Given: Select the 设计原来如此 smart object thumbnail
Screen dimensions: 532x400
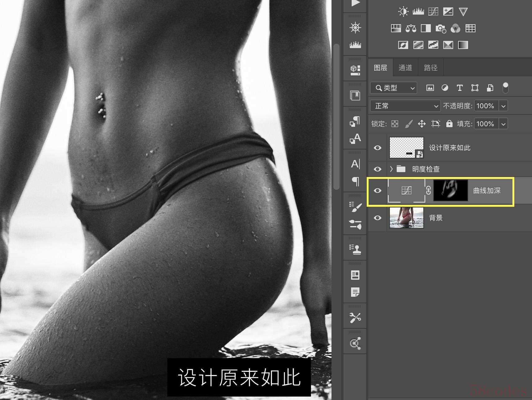Looking at the screenshot, I should point(407,148).
